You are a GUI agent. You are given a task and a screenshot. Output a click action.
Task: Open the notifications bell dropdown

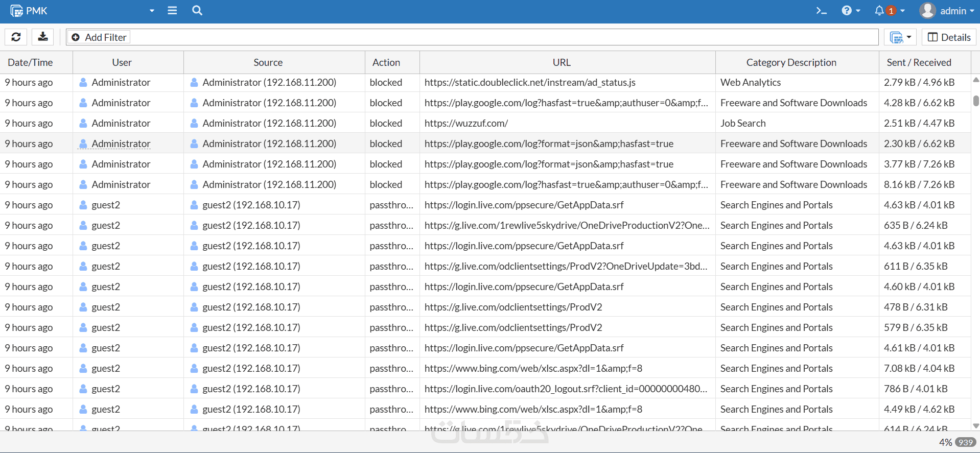coord(889,11)
